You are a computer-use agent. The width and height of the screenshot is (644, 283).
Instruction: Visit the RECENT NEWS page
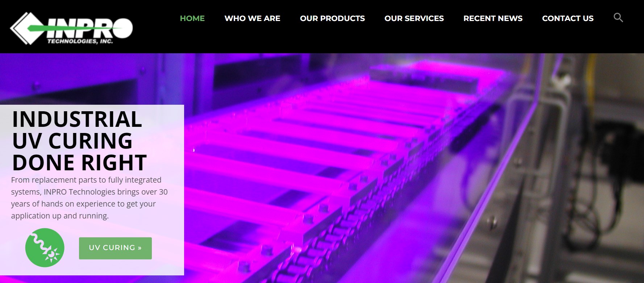(493, 18)
